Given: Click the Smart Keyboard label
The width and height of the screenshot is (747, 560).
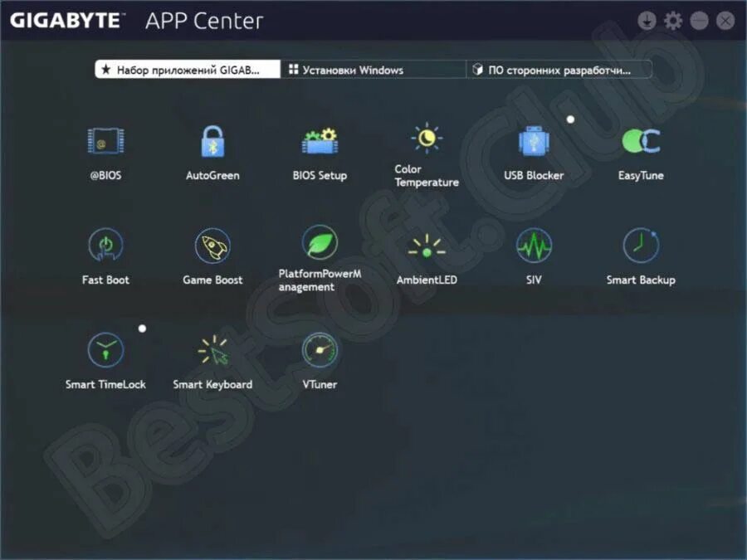Looking at the screenshot, I should (x=212, y=384).
